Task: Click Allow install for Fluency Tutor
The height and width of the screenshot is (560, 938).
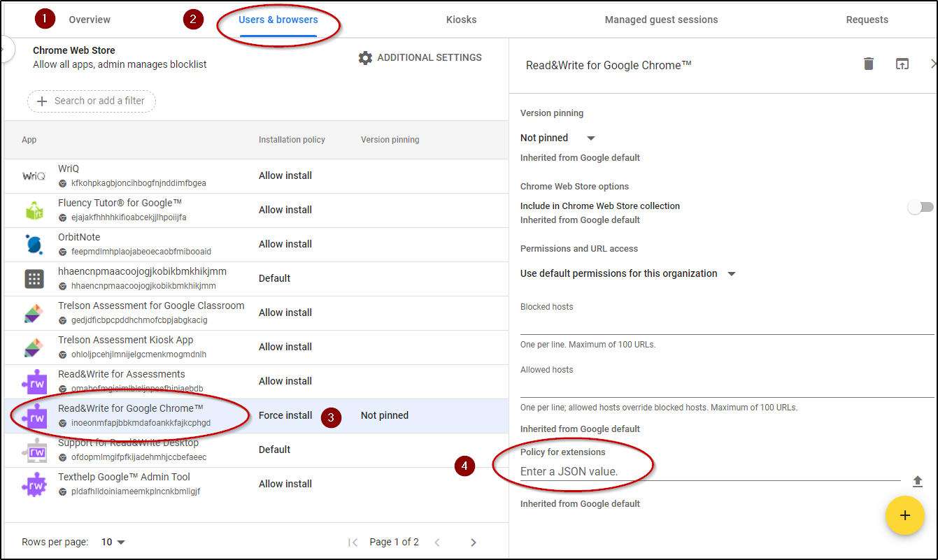Action: (x=285, y=210)
